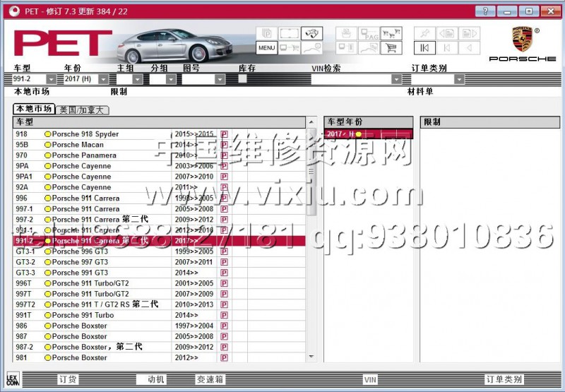Select the 970 Porsche Panamera row
This screenshot has width=565, height=392.
pyautogui.click(x=159, y=155)
